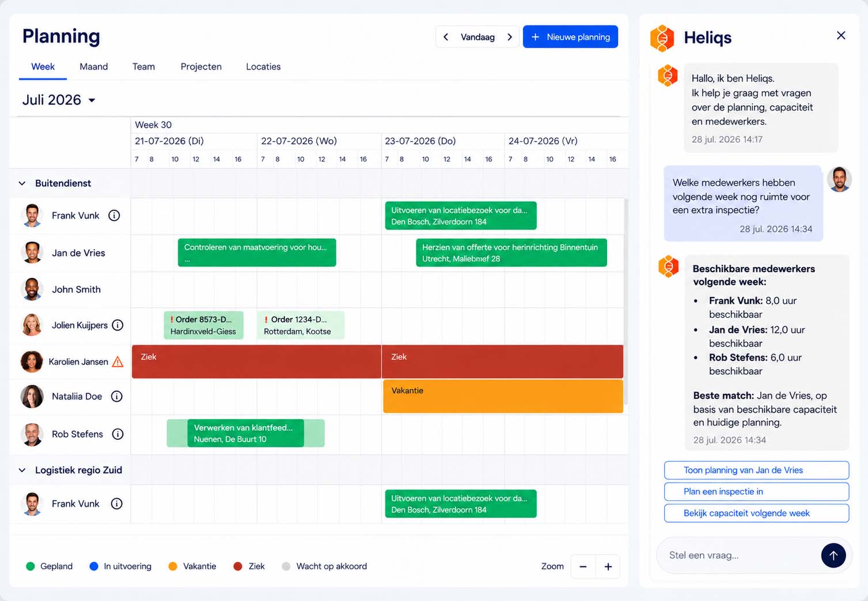Zoom out the planning with minus button

pyautogui.click(x=583, y=566)
